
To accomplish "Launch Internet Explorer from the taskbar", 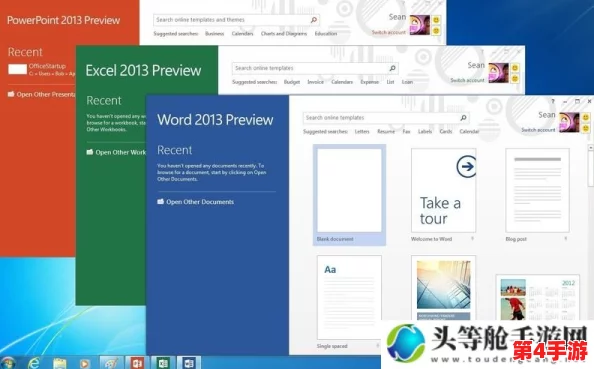I will 34,363.
